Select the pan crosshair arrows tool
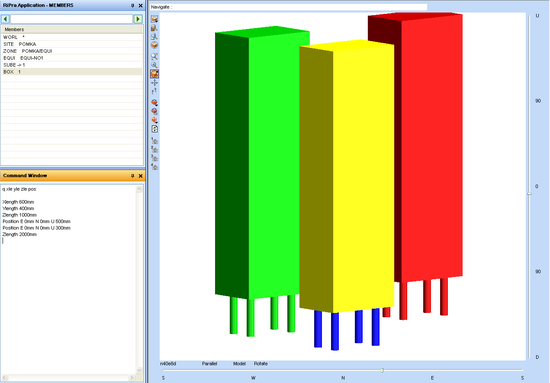This screenshot has height=383, width=550. coord(154,83)
